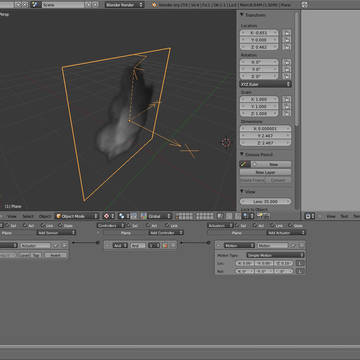Click the Scene name field in header
360x360 pixels.
(x=62, y=5)
